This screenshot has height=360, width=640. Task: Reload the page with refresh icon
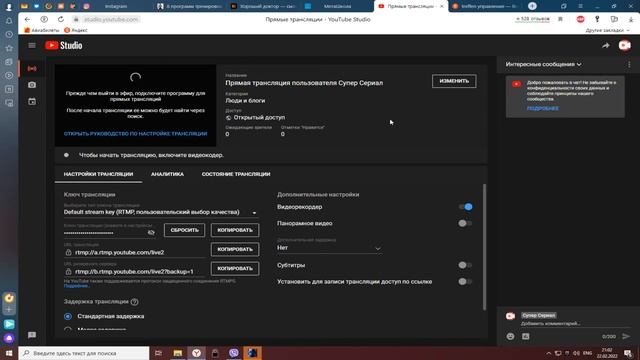click(61, 19)
